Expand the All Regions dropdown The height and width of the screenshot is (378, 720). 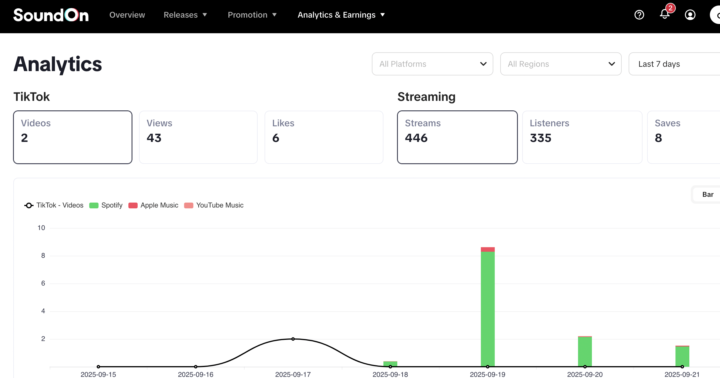tap(561, 64)
